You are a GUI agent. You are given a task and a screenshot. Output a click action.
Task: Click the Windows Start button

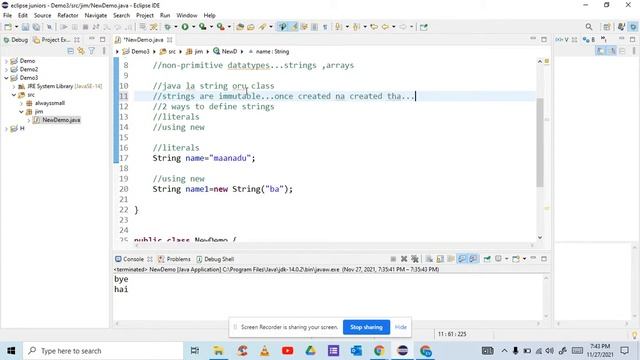coord(11,351)
